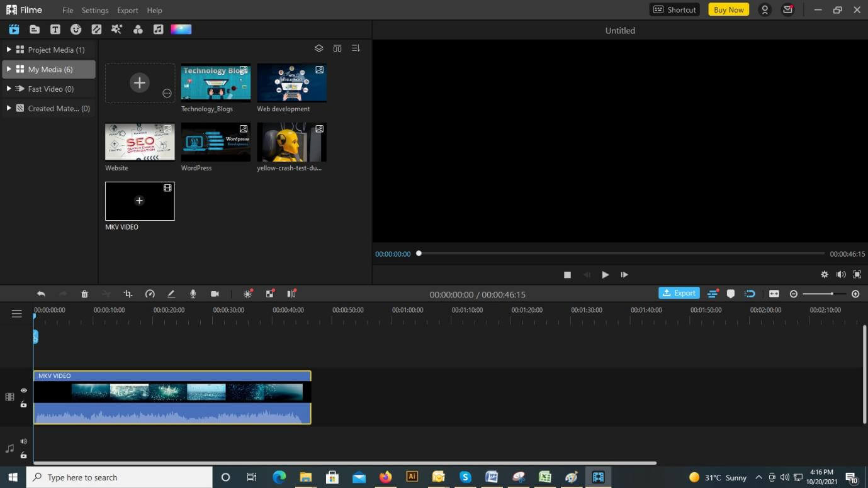Toggle the magnet snapping icon
868x488 pixels.
(750, 294)
